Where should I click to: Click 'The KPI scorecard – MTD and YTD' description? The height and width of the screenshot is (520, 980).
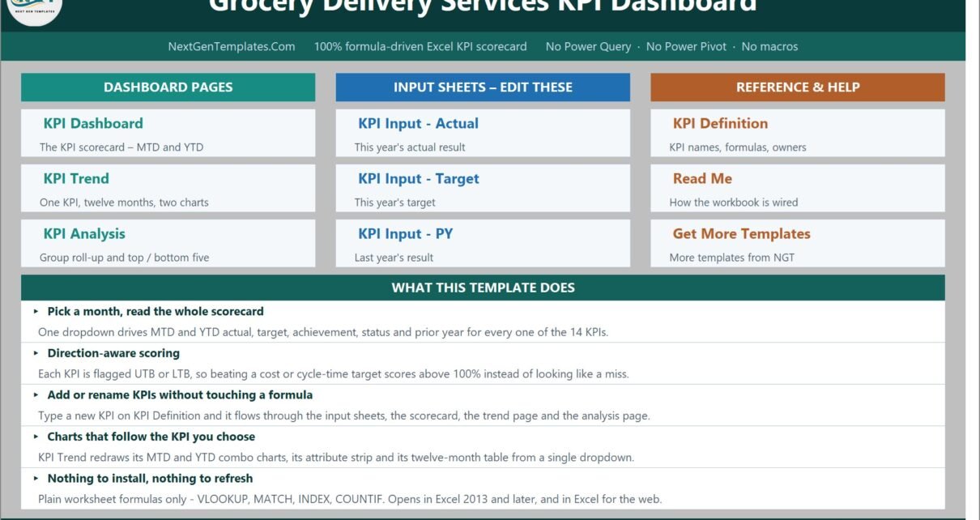pyautogui.click(x=121, y=147)
